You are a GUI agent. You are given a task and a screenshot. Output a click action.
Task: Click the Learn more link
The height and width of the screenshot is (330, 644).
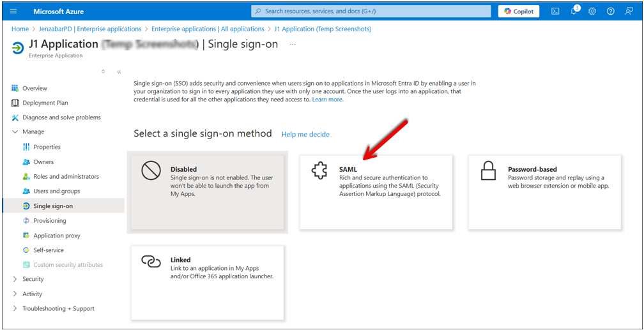328,100
